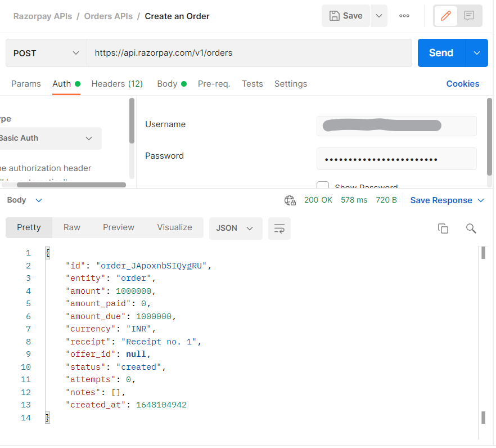Click the "amount_paid" key
The height and width of the screenshot is (448, 496).
(98, 304)
